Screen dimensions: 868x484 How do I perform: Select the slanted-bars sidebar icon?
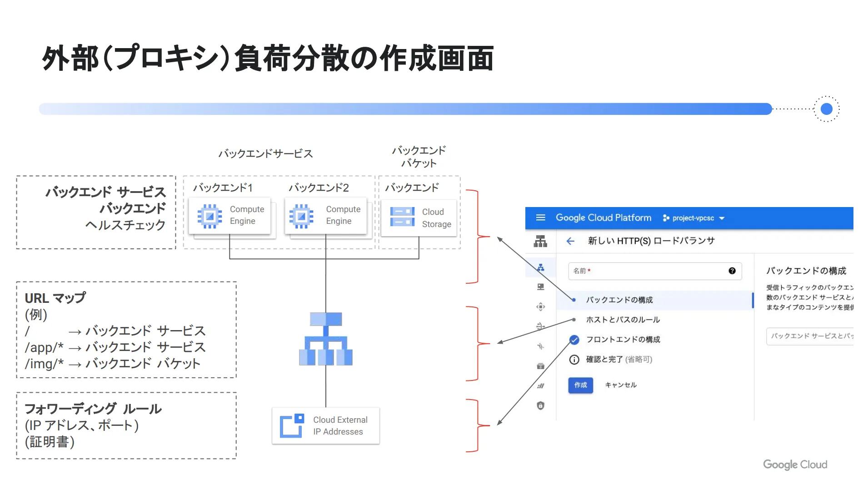click(x=540, y=386)
